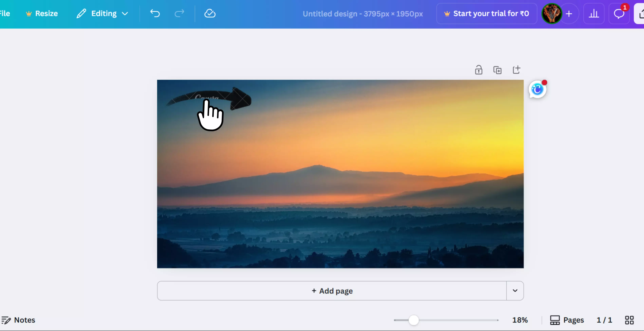
Task: Click Start your trial for ₹0
Action: 487,14
